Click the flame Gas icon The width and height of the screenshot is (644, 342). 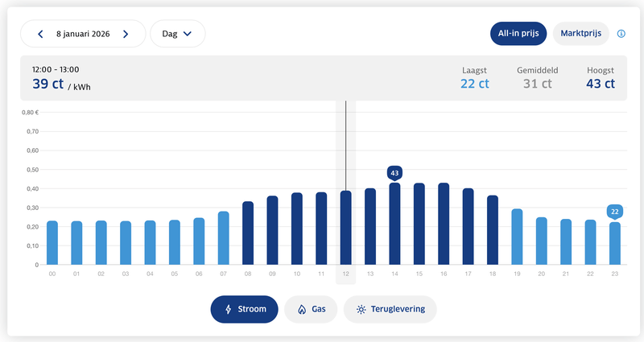302,309
